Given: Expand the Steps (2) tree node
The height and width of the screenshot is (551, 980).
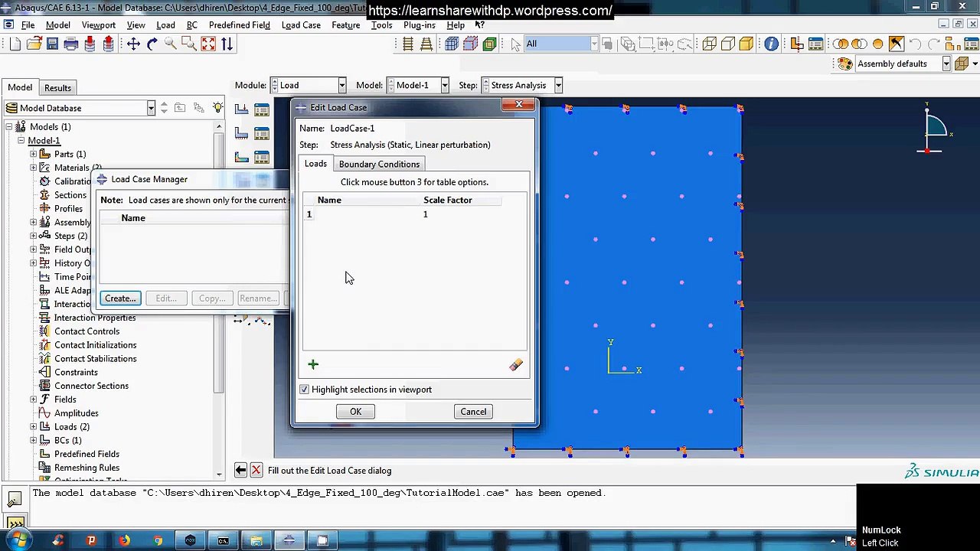Looking at the screenshot, I should click(34, 236).
